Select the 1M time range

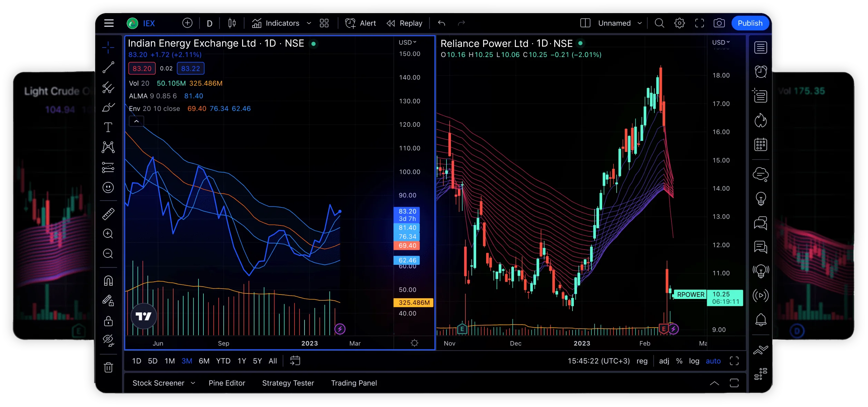(170, 361)
